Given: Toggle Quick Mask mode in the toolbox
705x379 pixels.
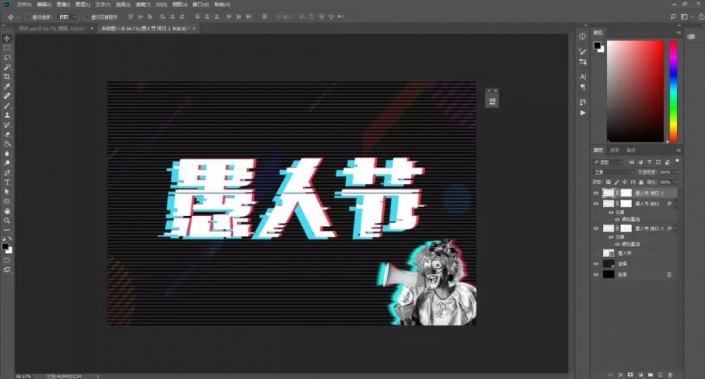Looking at the screenshot, I should coord(7,260).
